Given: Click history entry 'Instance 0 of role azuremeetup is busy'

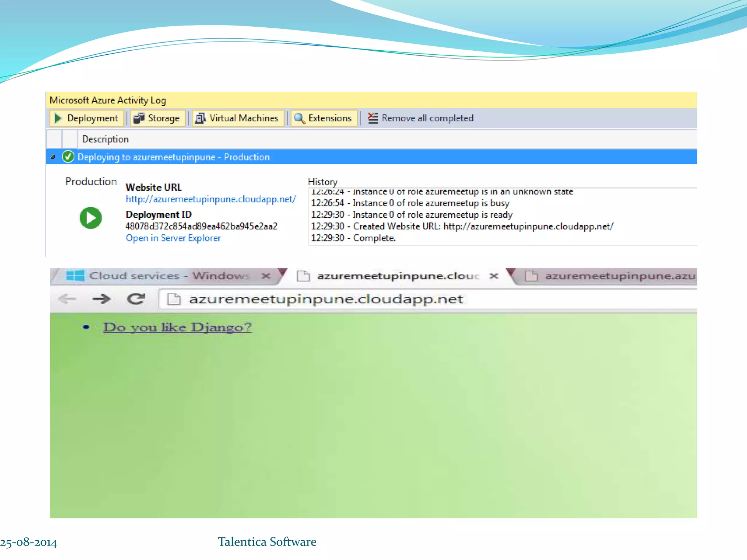Looking at the screenshot, I should [x=410, y=203].
